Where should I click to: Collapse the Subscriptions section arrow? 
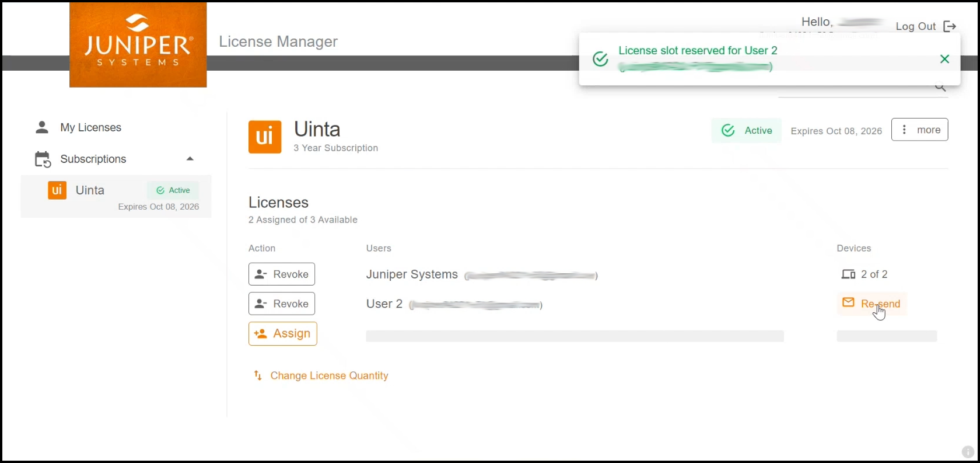click(x=190, y=159)
